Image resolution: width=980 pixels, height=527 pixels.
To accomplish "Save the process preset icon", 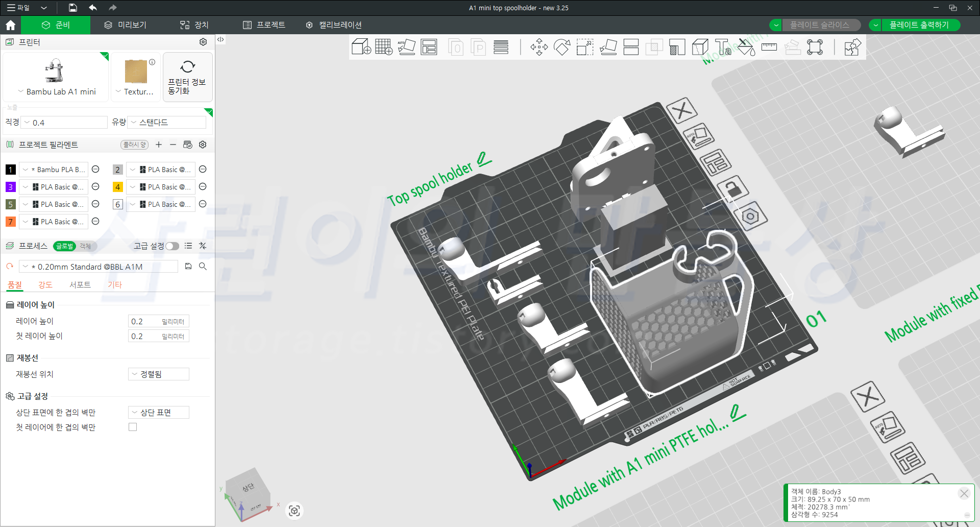I will click(188, 266).
